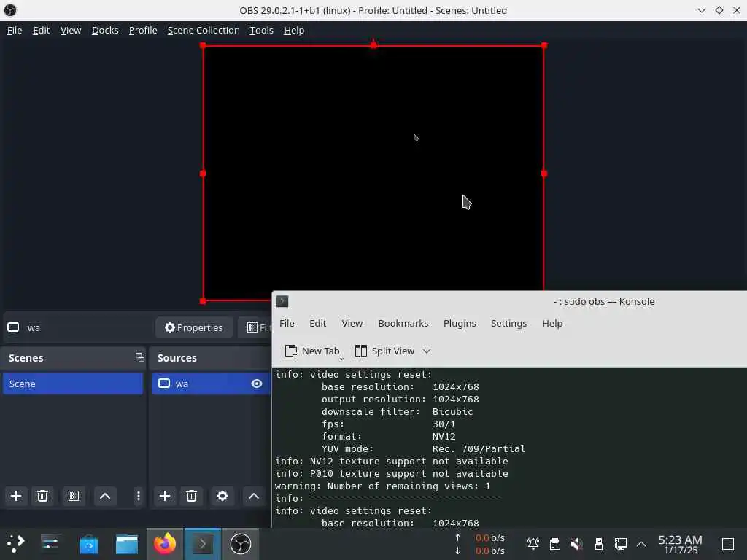Open the OBS File menu
This screenshot has width=747, height=560.
[15, 31]
